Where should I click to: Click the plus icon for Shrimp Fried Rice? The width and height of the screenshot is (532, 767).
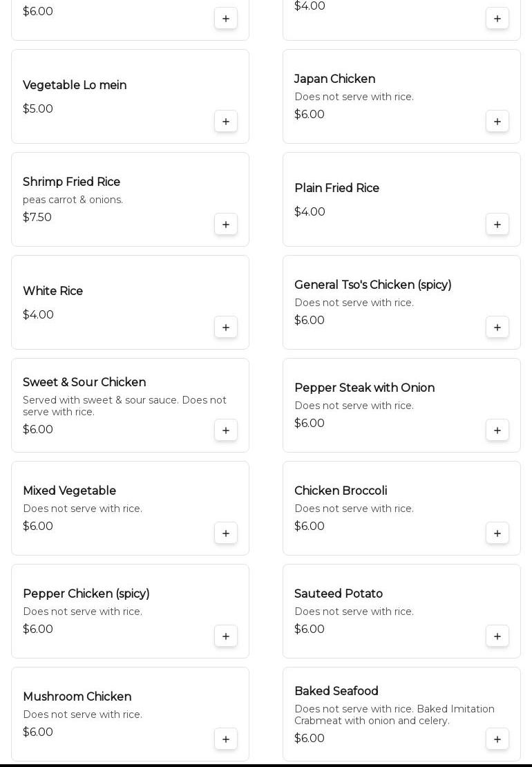click(226, 225)
